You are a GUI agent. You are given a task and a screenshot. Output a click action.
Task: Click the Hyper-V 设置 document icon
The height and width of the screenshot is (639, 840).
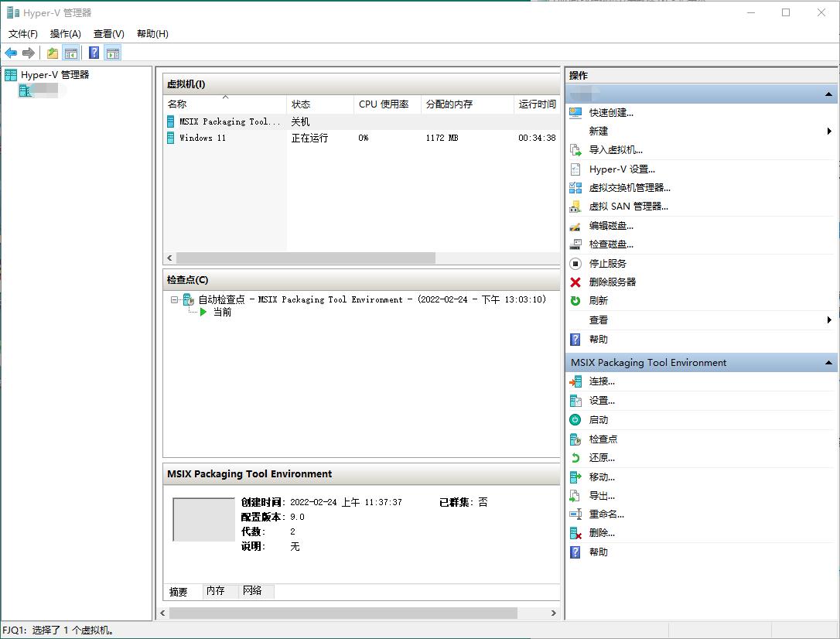point(575,169)
